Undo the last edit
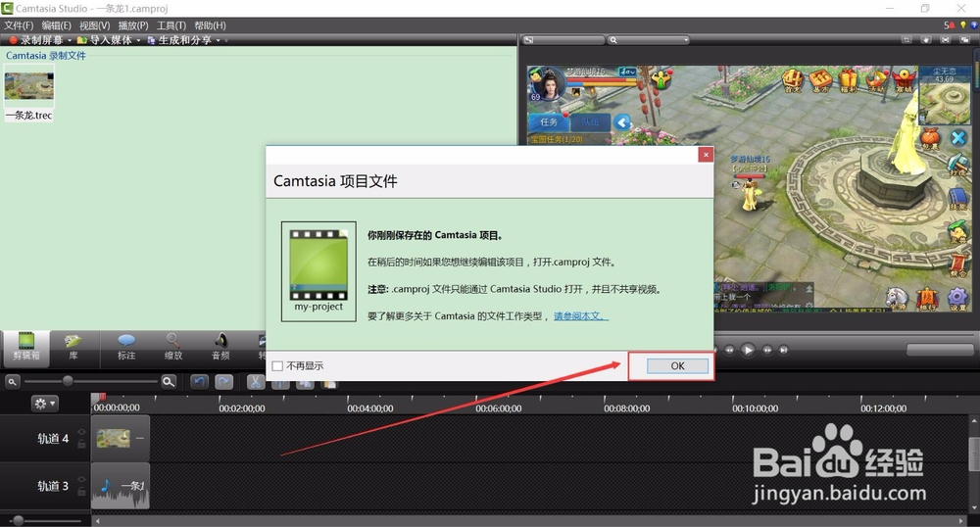This screenshot has height=527, width=980. (x=199, y=381)
